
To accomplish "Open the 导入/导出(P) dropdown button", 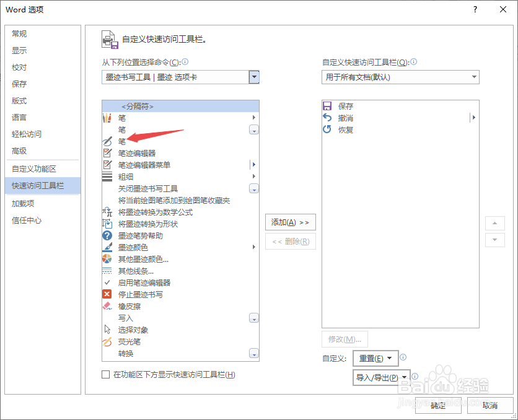I will click(x=382, y=378).
